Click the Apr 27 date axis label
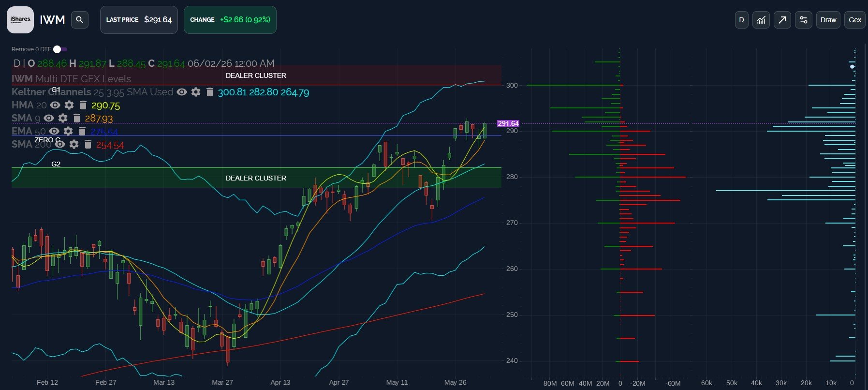Viewport: 868px width, 390px height. click(x=339, y=382)
